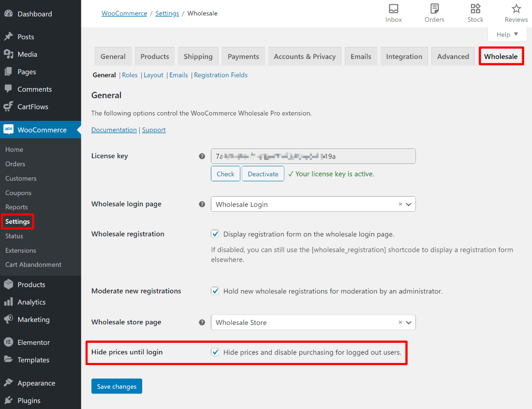Viewport: 532px width, 409px height.
Task: Click the Elementor icon
Action: point(9,342)
